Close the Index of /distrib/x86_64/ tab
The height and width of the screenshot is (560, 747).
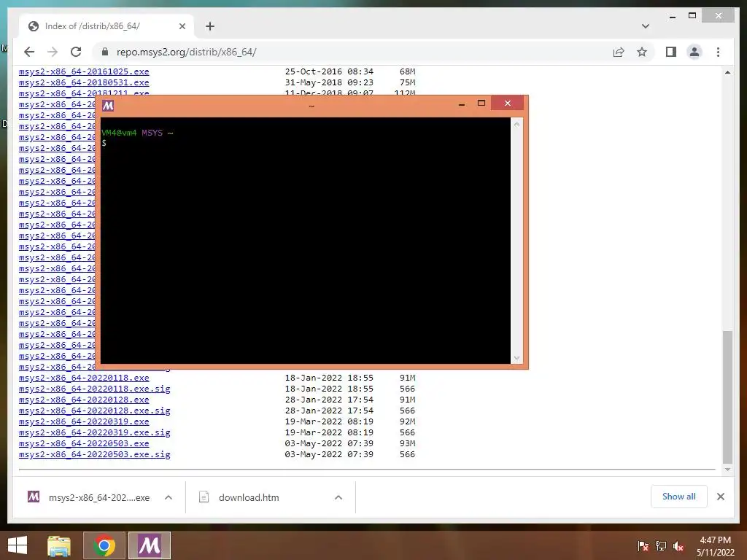pyautogui.click(x=182, y=26)
